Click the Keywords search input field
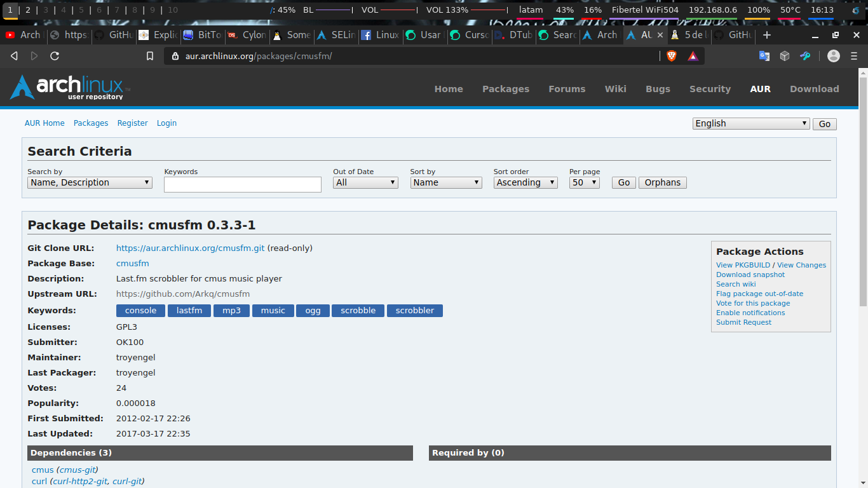The height and width of the screenshot is (488, 868). tap(243, 184)
